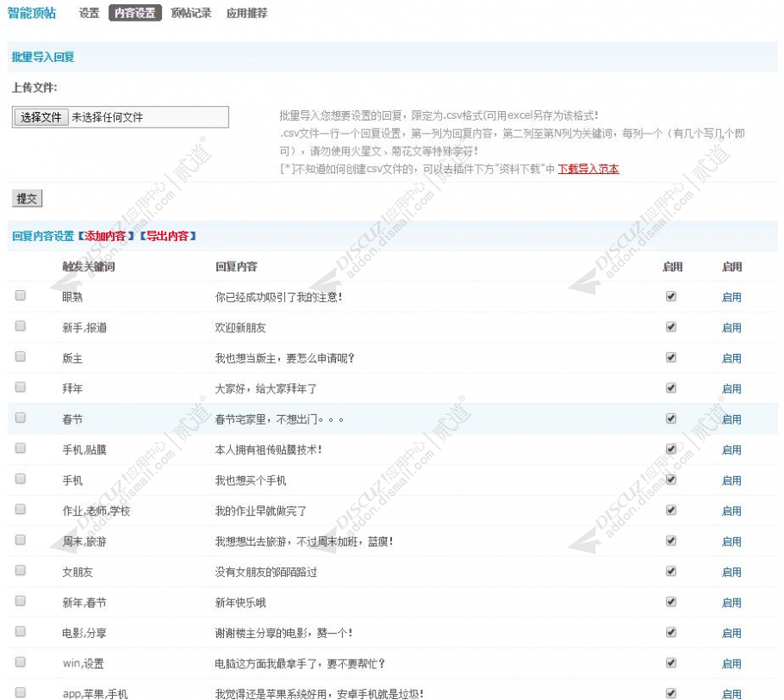Tick the select checkbox for 手机,贴膜 row
Image resolution: width=784 pixels, height=700 pixels.
tap(21, 449)
